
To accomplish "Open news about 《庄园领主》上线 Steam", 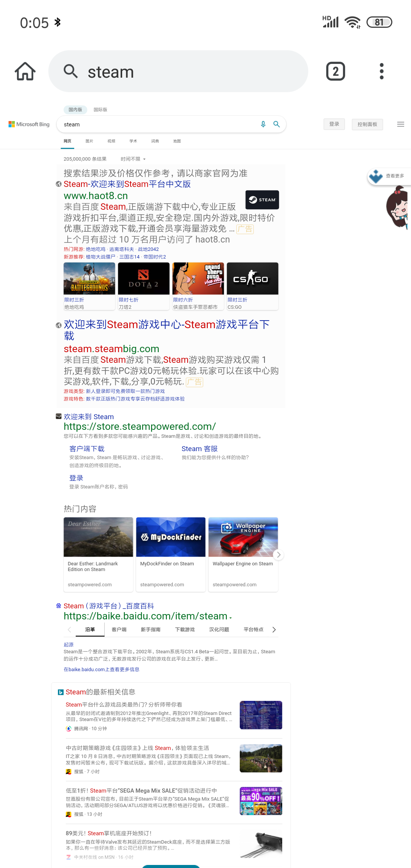I will [x=137, y=748].
